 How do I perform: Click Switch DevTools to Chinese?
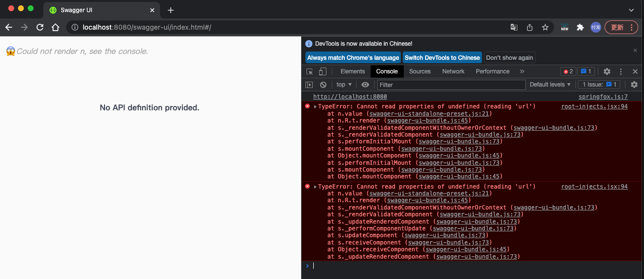click(x=442, y=57)
